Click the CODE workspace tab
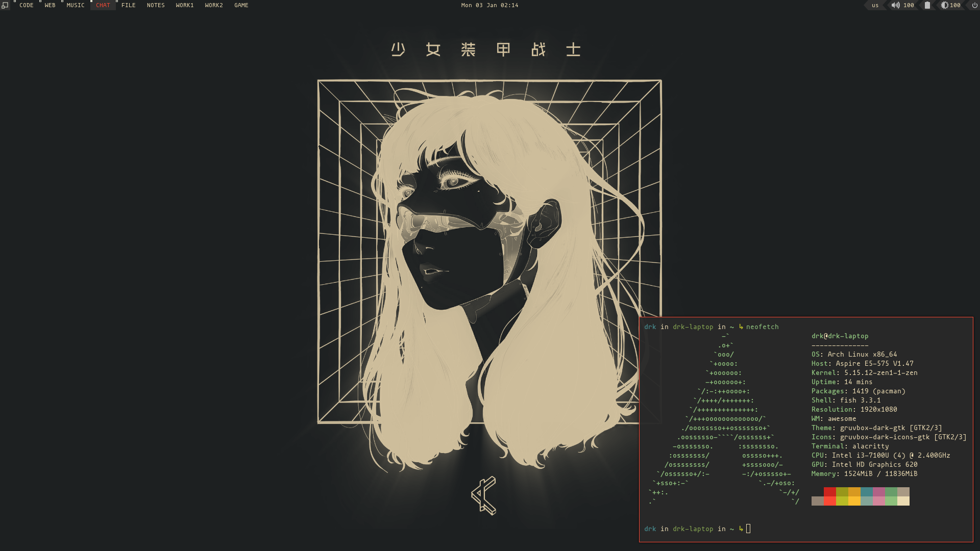 [26, 6]
